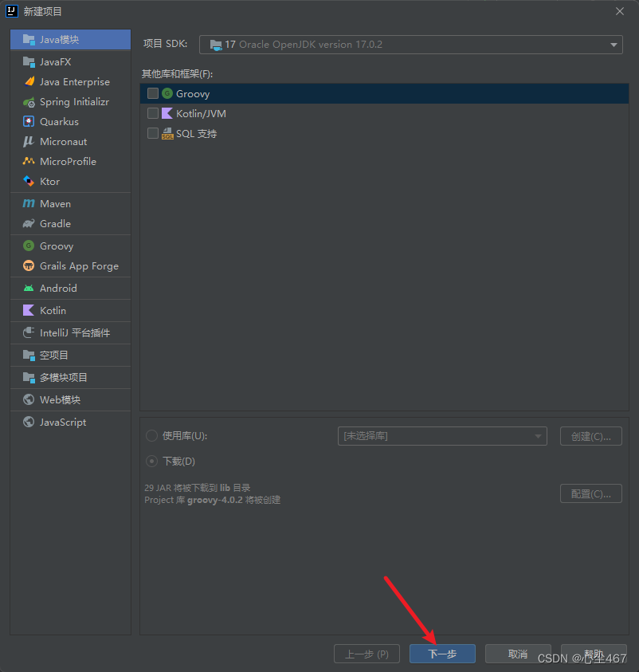Pick the MicroProfile icon
This screenshot has width=639, height=672.
coord(29,162)
